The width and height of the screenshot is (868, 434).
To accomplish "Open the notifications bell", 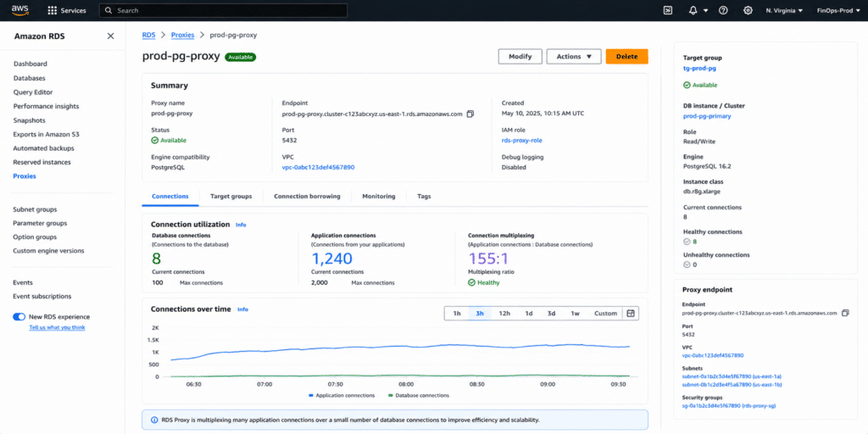I will [693, 10].
